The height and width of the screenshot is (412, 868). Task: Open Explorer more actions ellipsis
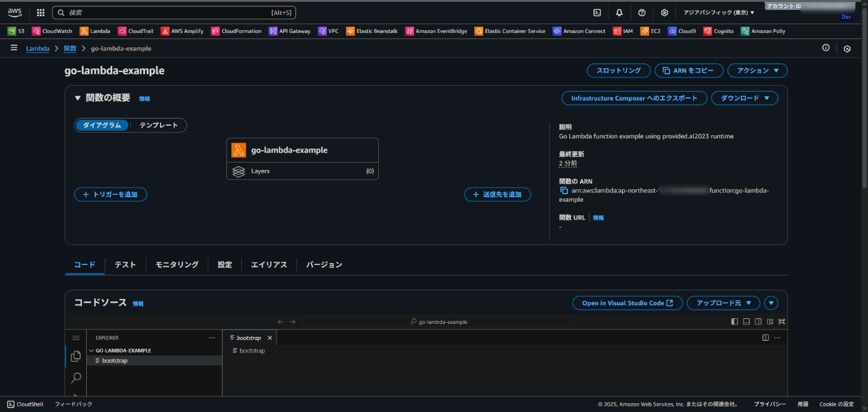(211, 338)
